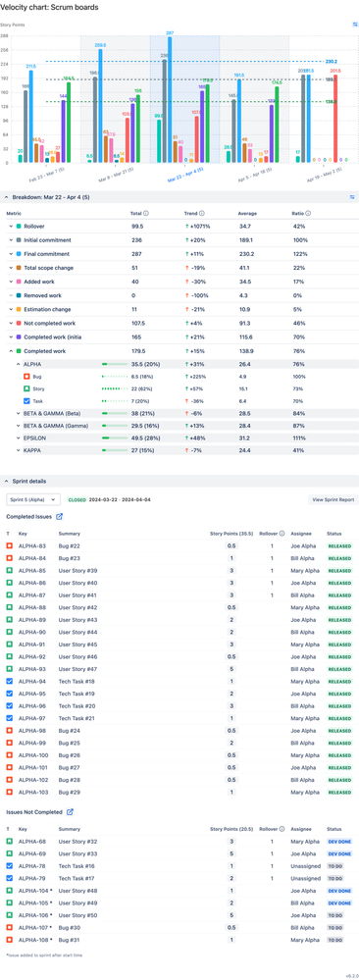The image size is (359, 980).
Task: Click the Added work pink color swatch
Action: tap(19, 282)
